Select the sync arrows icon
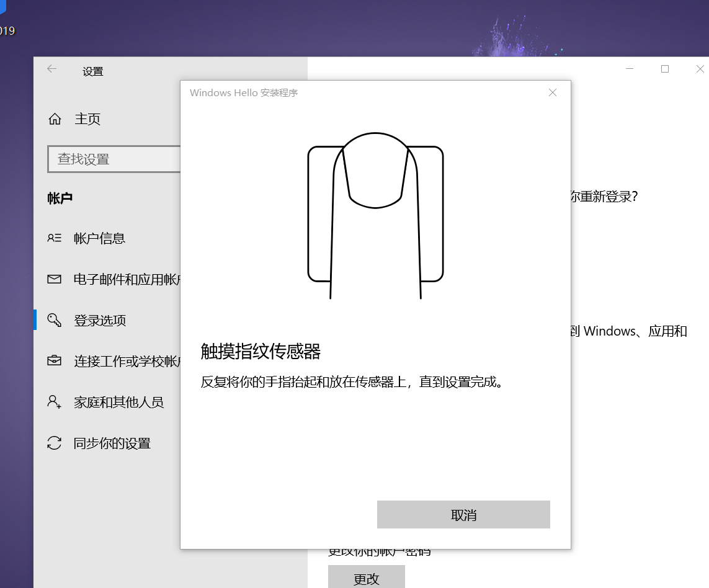 pyautogui.click(x=54, y=443)
